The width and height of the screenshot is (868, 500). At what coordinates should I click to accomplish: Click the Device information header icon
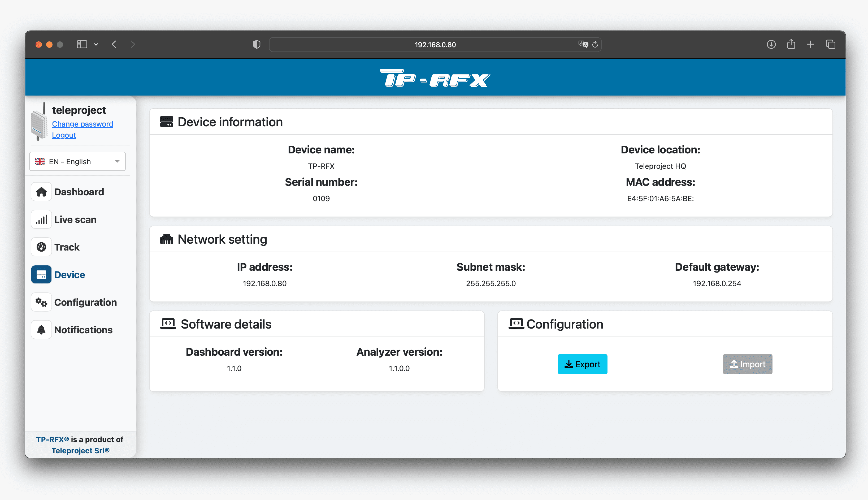coord(166,122)
